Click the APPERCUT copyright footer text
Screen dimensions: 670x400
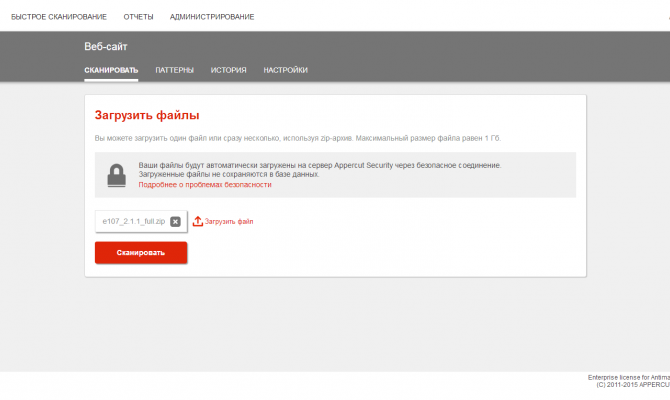[633, 385]
